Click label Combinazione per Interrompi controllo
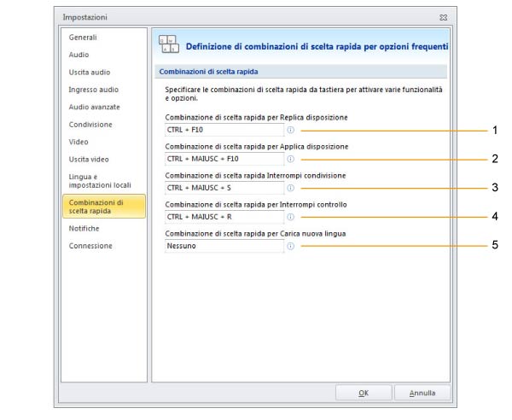Screen dimensions: 512x420 pyautogui.click(x=256, y=205)
